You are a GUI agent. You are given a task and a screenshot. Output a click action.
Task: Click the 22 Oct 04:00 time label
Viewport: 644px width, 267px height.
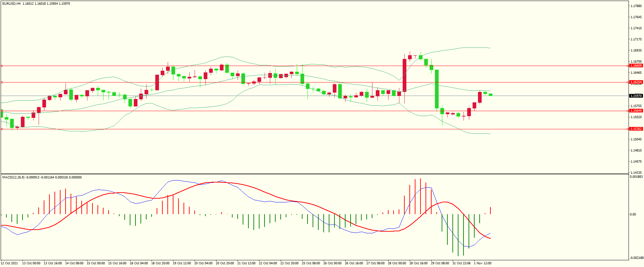point(268,263)
